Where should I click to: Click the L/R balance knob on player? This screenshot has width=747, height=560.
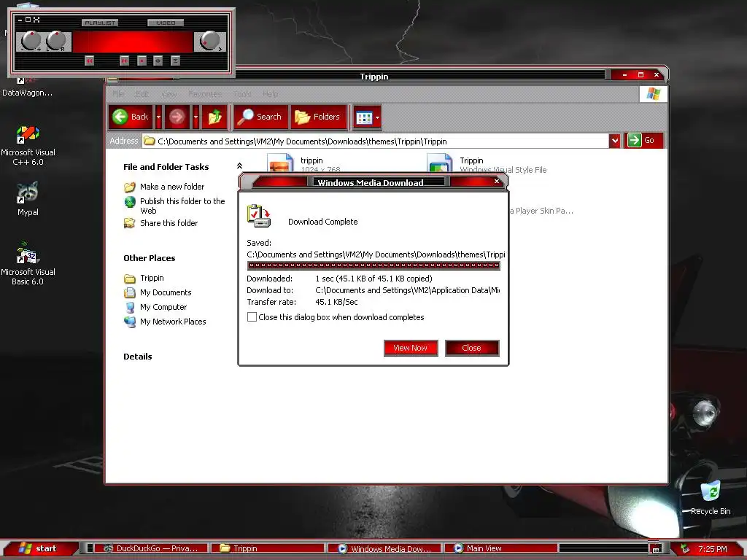click(55, 41)
